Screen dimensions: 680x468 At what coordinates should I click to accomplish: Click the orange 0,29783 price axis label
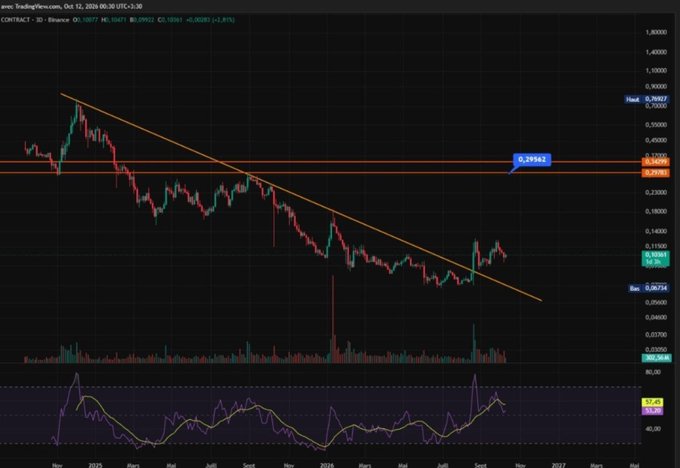(x=656, y=173)
